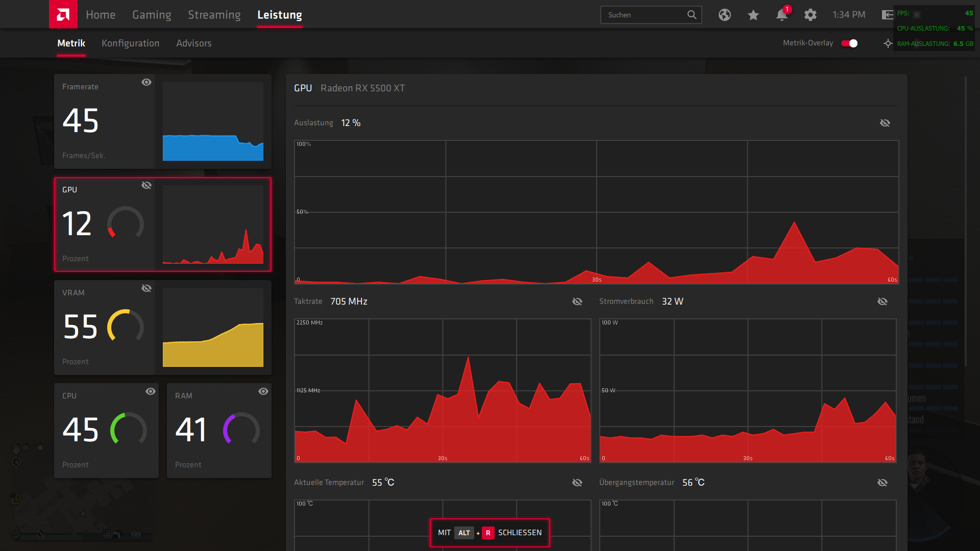The width and height of the screenshot is (980, 551).
Task: Click the right-side vertical scrollbar
Action: coord(966,219)
